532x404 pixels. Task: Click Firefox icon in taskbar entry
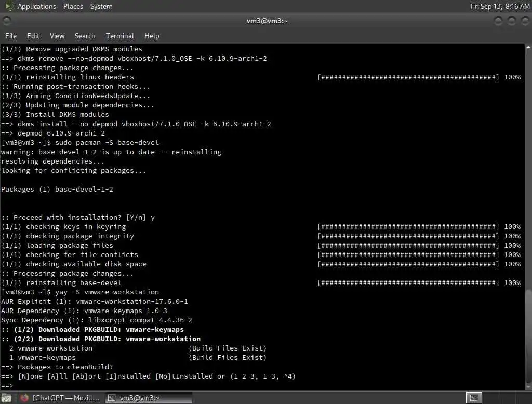24,398
